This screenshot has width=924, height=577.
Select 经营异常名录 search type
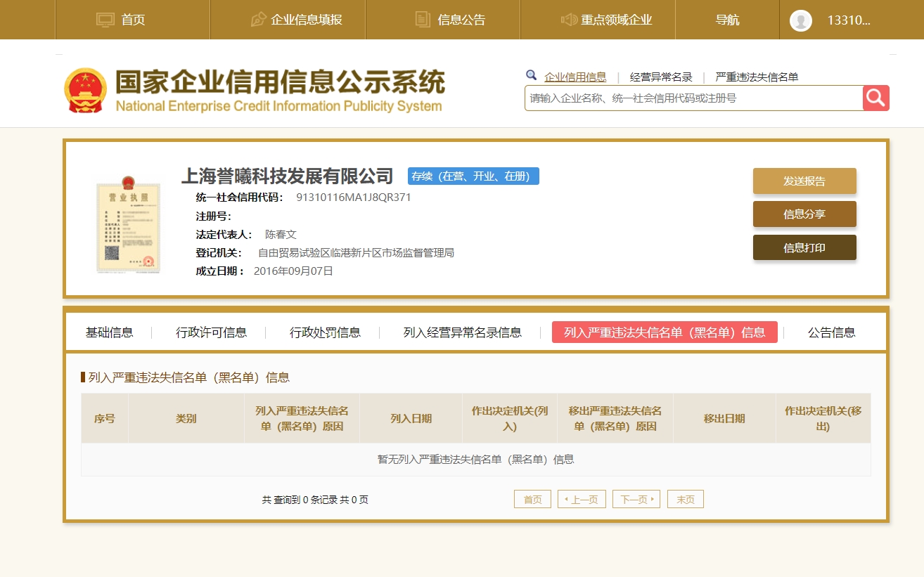[661, 77]
